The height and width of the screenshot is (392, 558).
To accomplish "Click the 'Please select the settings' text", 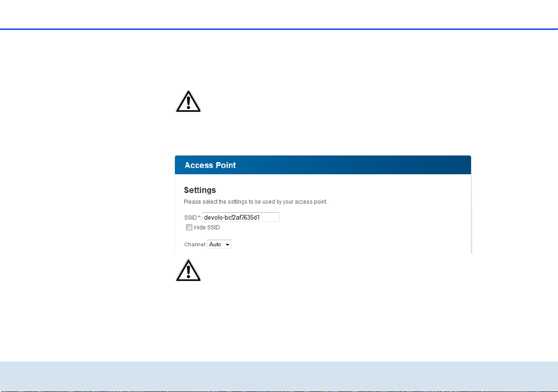I will coord(255,202).
